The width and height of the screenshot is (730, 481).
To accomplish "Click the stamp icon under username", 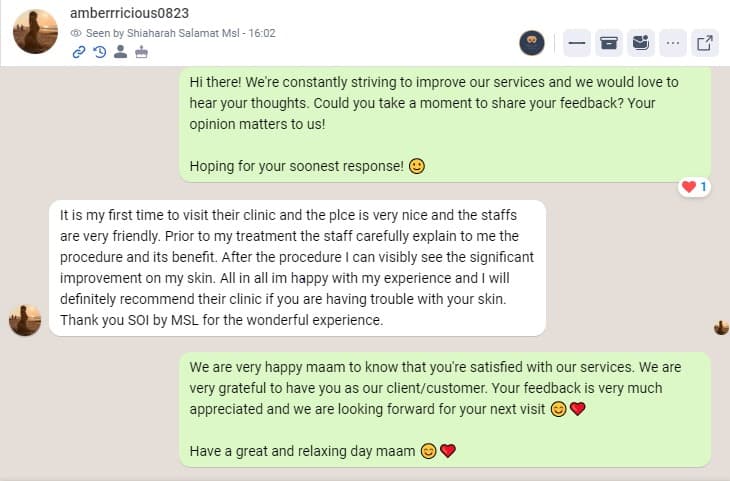I will (142, 52).
